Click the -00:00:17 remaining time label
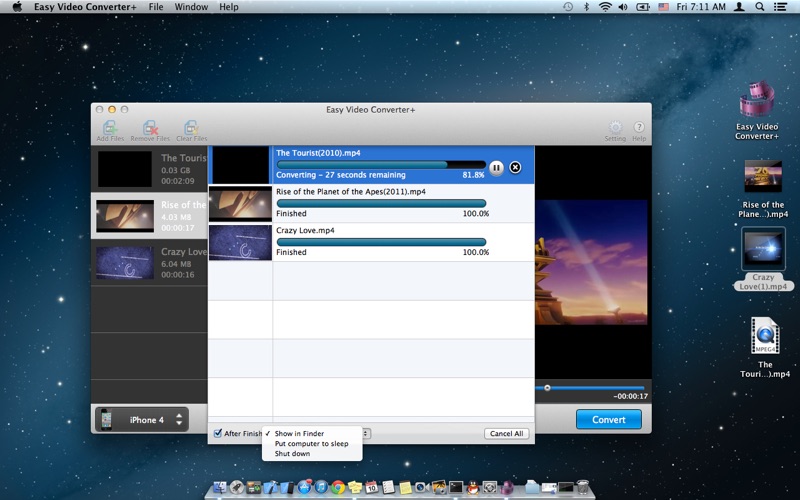 pos(630,396)
